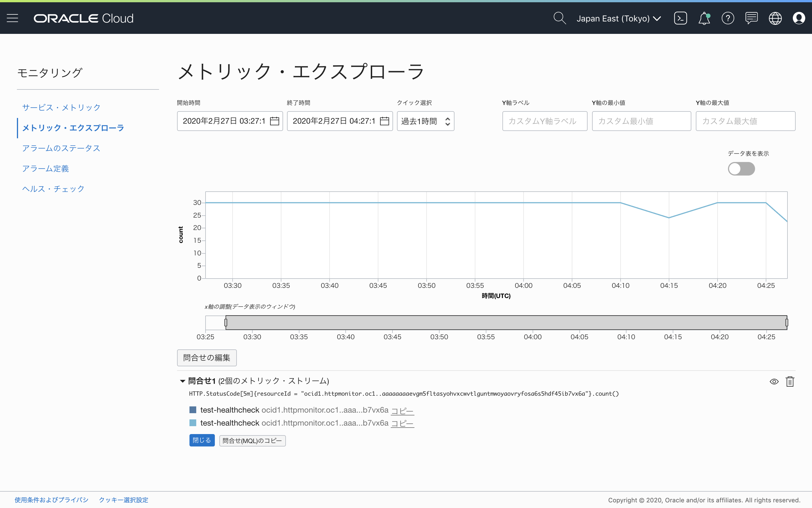The image size is (812, 508).
Task: Click the HTTP.StatusCode MQL query text
Action: coord(404,393)
